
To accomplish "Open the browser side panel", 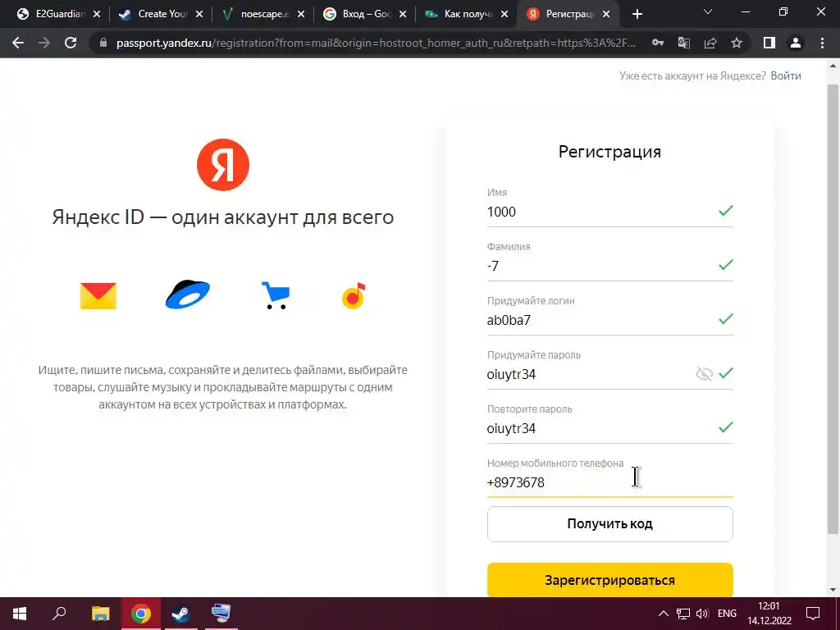I will [x=769, y=43].
